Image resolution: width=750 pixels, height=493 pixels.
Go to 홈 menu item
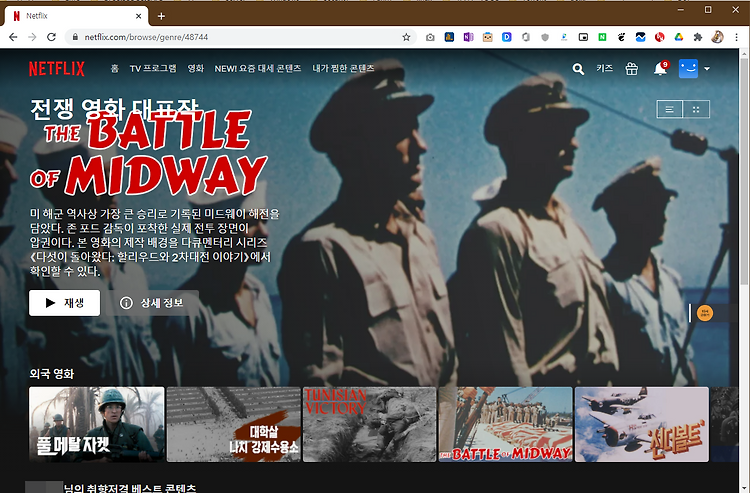(x=114, y=68)
